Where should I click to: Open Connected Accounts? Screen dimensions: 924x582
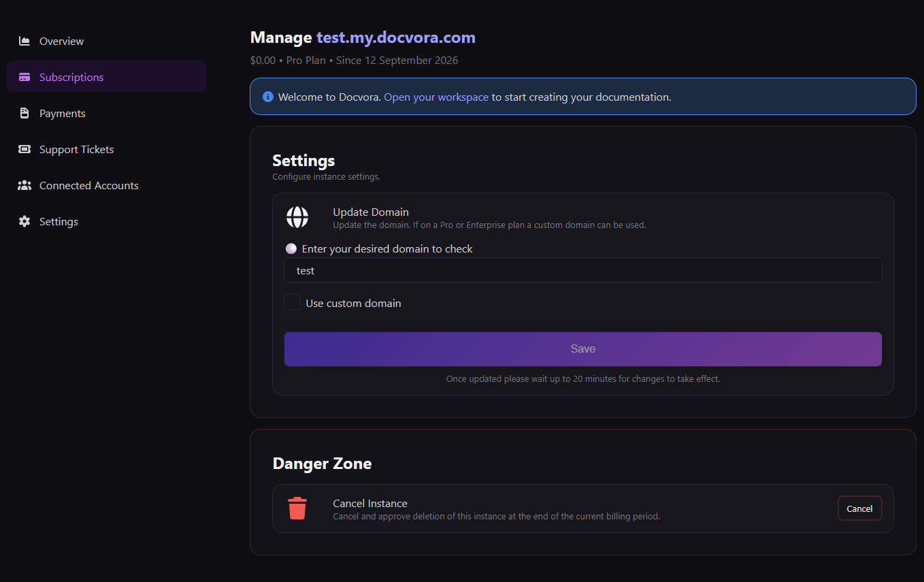106,185
